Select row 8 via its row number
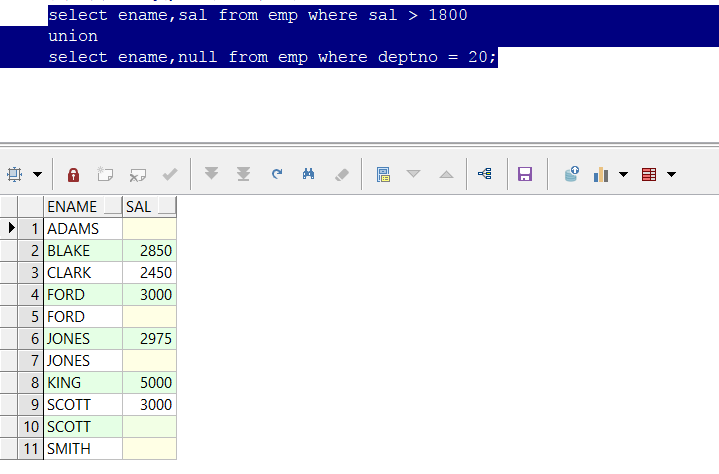Viewport: 719px width, 474px height. tap(31, 382)
